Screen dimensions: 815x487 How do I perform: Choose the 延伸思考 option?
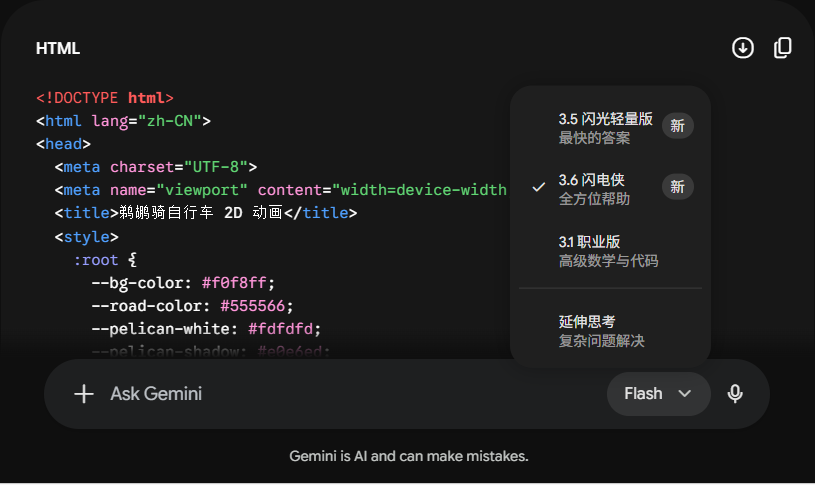click(610, 331)
